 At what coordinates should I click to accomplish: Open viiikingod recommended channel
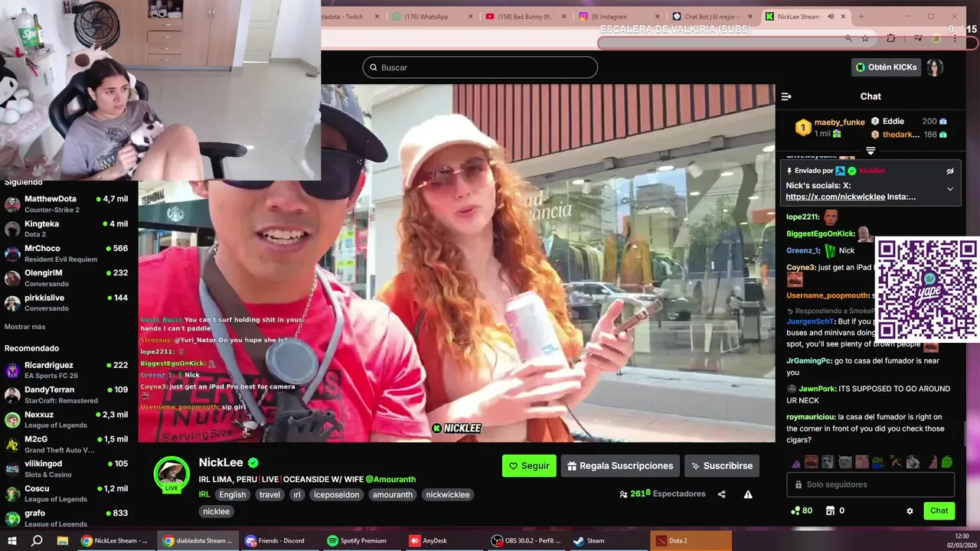point(67,468)
